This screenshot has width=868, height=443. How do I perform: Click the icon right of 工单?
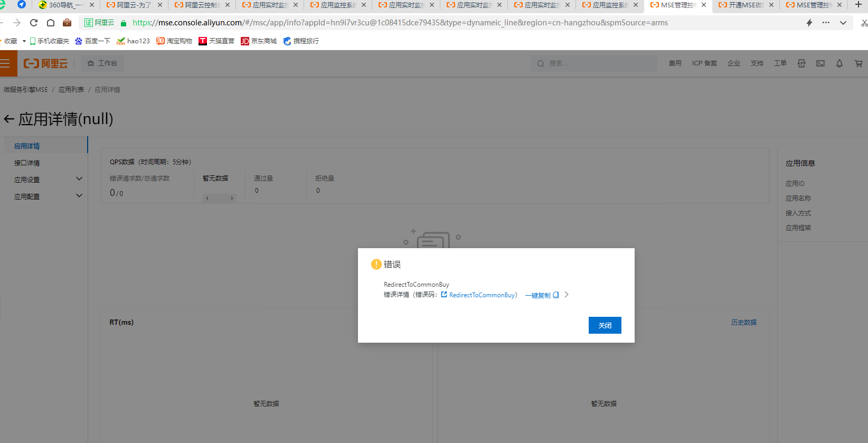(801, 63)
